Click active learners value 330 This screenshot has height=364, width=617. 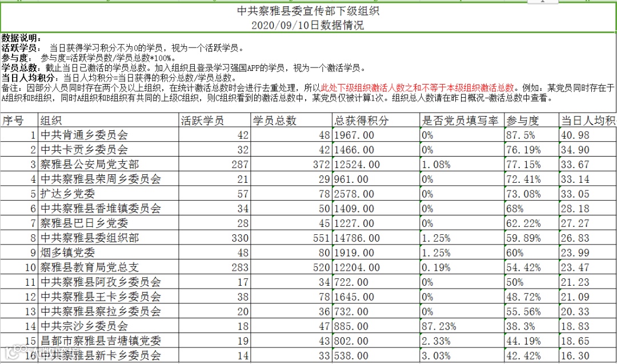[x=215, y=238]
